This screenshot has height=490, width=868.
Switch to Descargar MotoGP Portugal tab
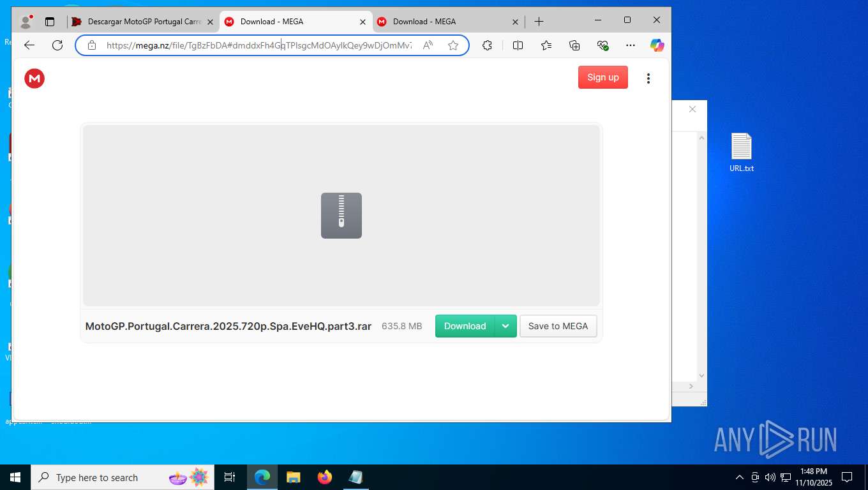[143, 22]
